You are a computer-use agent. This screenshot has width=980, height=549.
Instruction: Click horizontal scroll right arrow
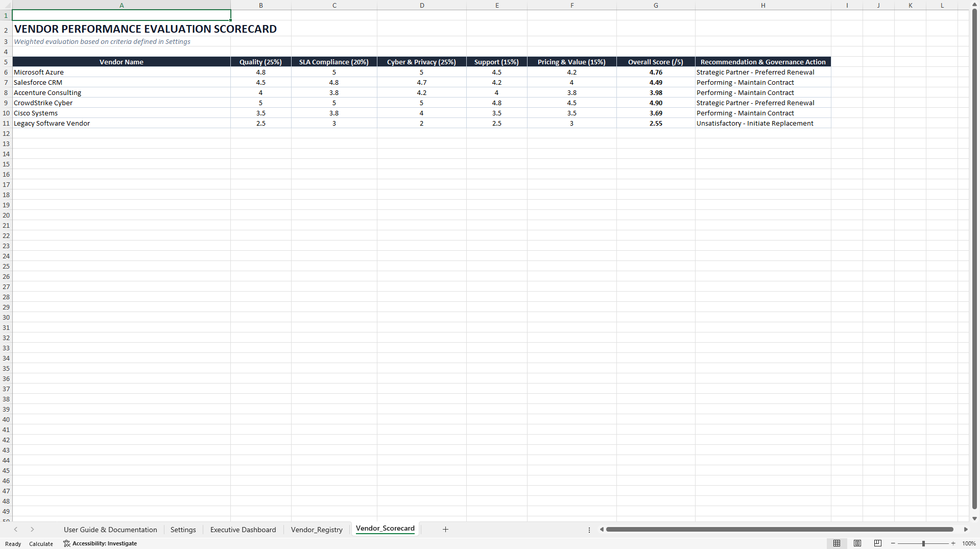point(966,530)
